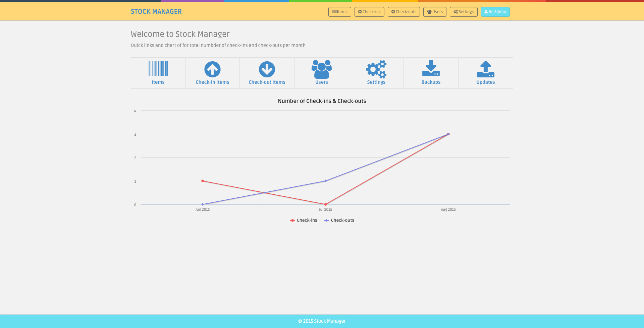Expand the Users navbar dropdown

click(x=435, y=12)
